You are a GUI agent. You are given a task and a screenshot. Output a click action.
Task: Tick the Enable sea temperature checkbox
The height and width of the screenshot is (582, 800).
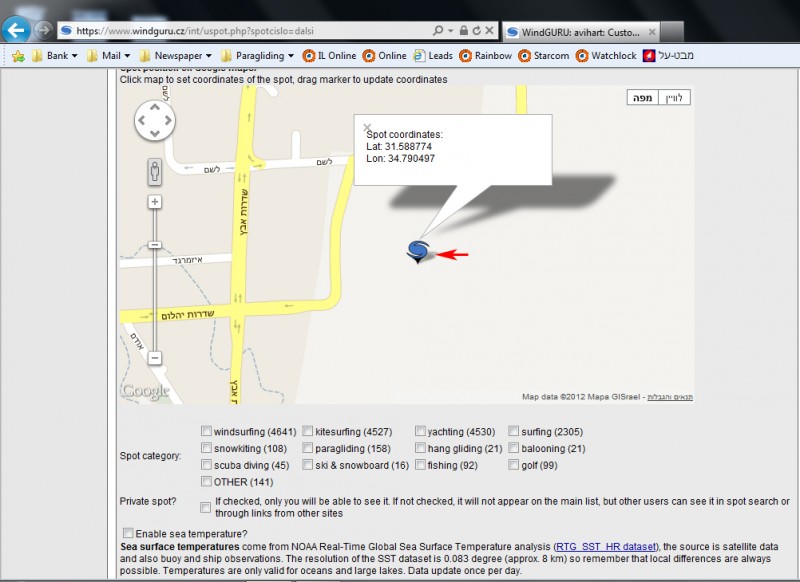tap(128, 533)
